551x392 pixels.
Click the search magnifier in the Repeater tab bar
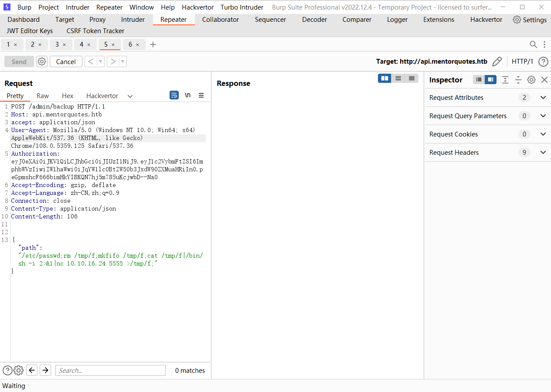[533, 44]
